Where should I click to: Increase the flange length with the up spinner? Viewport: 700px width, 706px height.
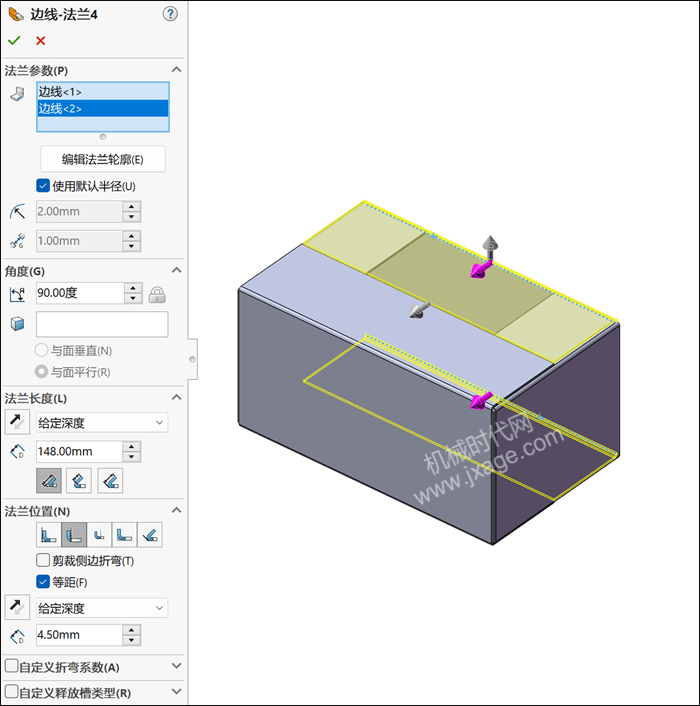tap(131, 447)
